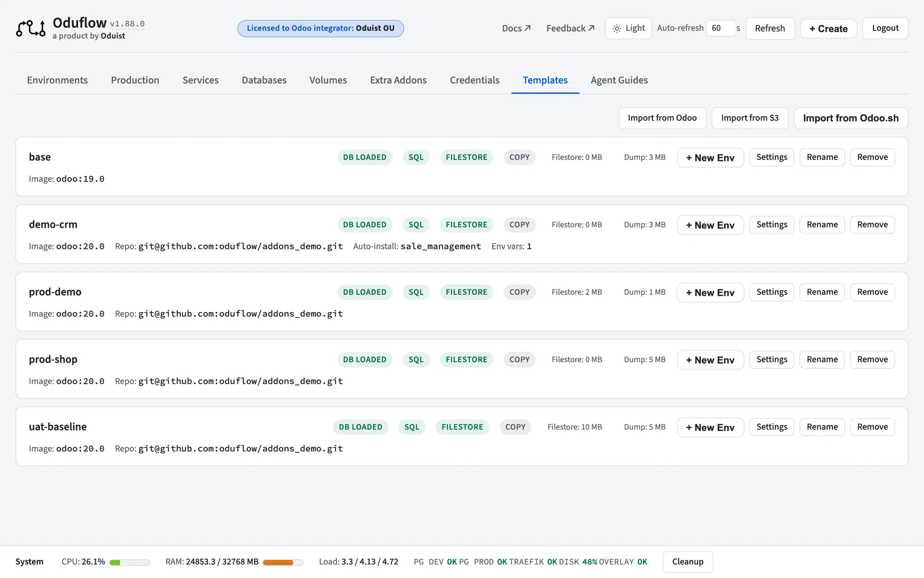924x578 pixels.
Task: Open Settings for uat-baseline template
Action: pos(771,427)
